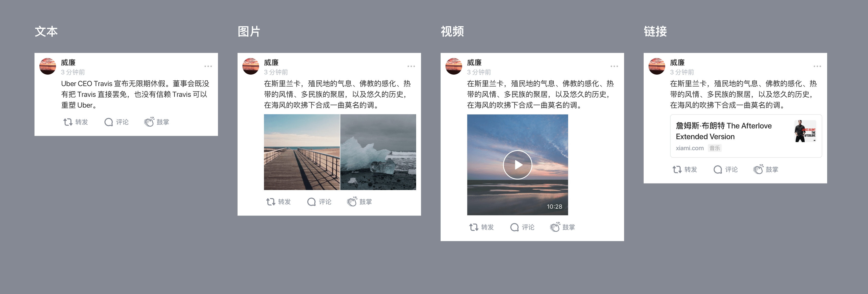Click the repost icon in the link card
The width and height of the screenshot is (868, 294).
point(677,170)
